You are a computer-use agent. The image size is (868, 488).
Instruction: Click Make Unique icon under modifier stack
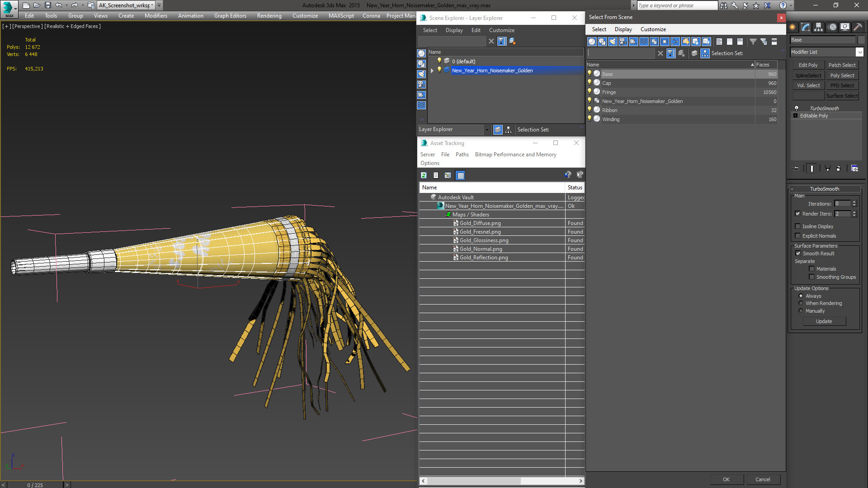827,169
